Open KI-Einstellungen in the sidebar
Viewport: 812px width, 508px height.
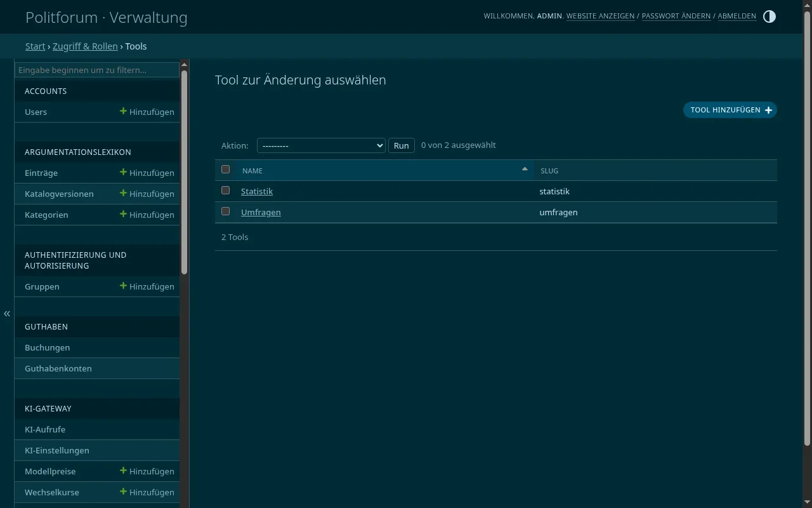click(x=57, y=450)
